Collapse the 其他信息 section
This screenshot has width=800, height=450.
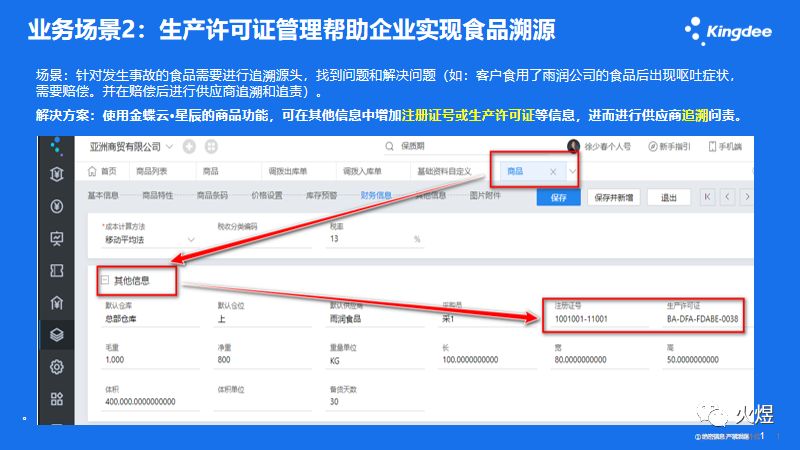(105, 280)
